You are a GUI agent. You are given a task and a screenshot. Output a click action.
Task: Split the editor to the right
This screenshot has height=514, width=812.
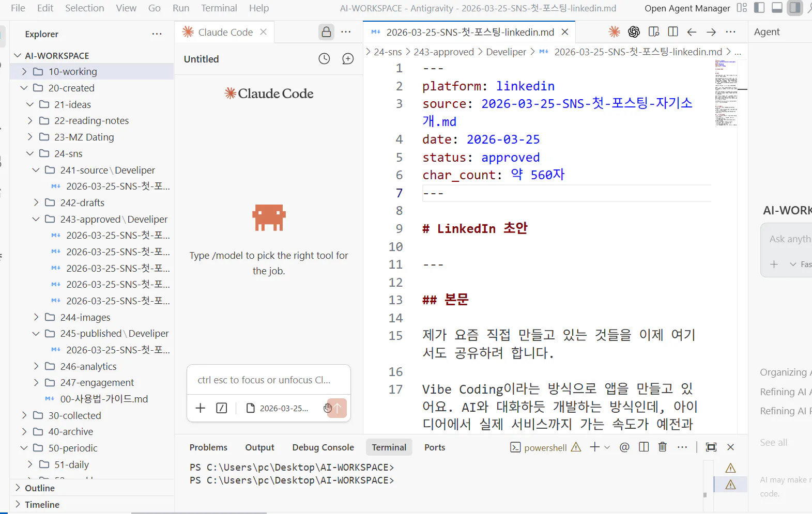tap(673, 32)
